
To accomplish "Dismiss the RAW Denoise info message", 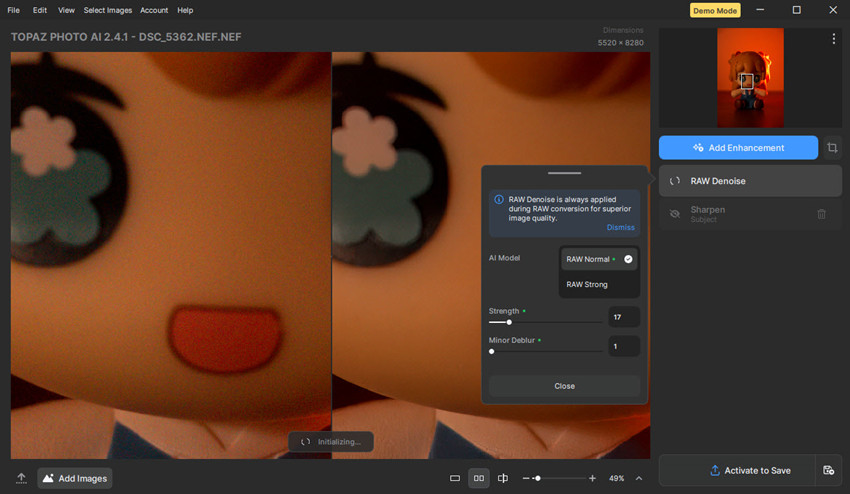I will pos(620,227).
